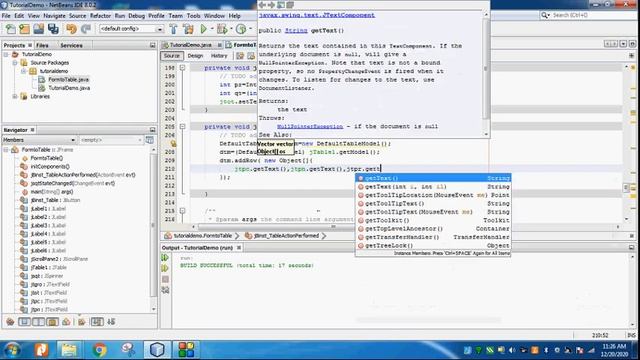Image resolution: width=640 pixels, height=360 pixels.
Task: Click the Windows Start orb
Action: click(12, 350)
